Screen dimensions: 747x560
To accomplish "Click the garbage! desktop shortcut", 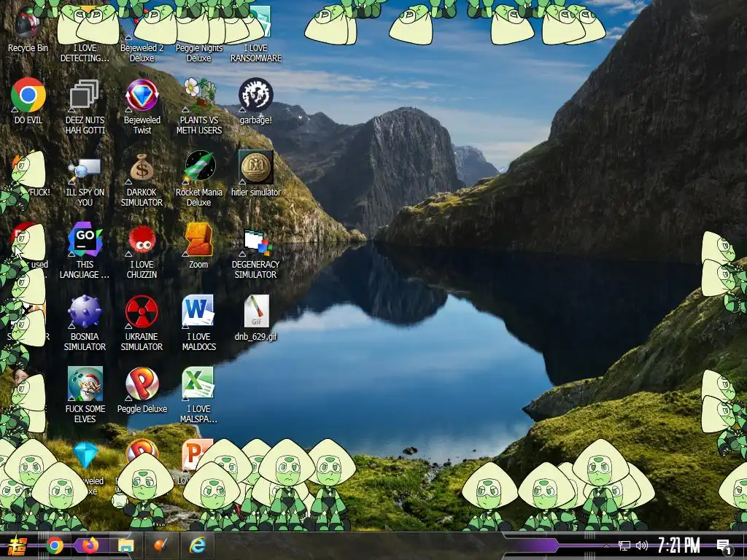I will pyautogui.click(x=256, y=101).
